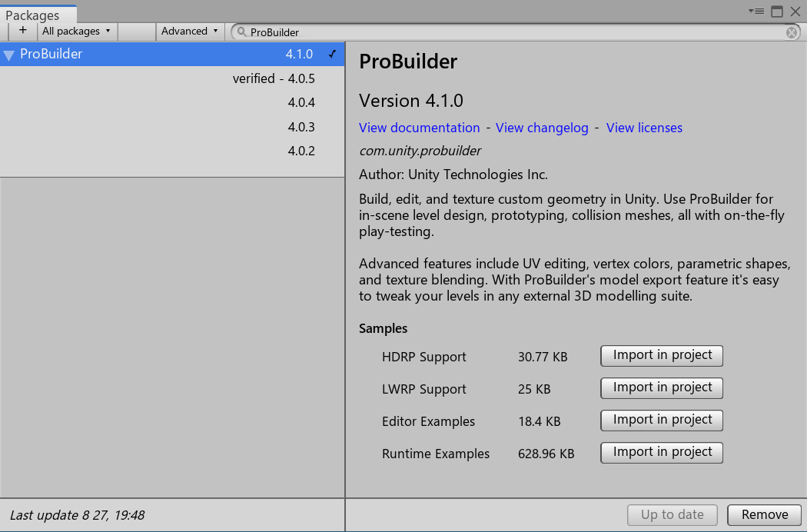
Task: Click the plus add package button
Action: coord(22,31)
